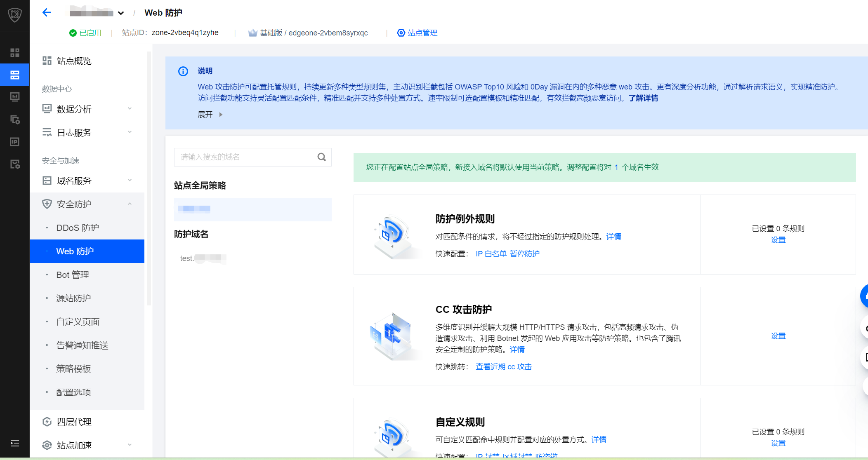The height and width of the screenshot is (460, 868).
Task: Select the highlighted site list icon in dark sidebar
Action: point(15,75)
